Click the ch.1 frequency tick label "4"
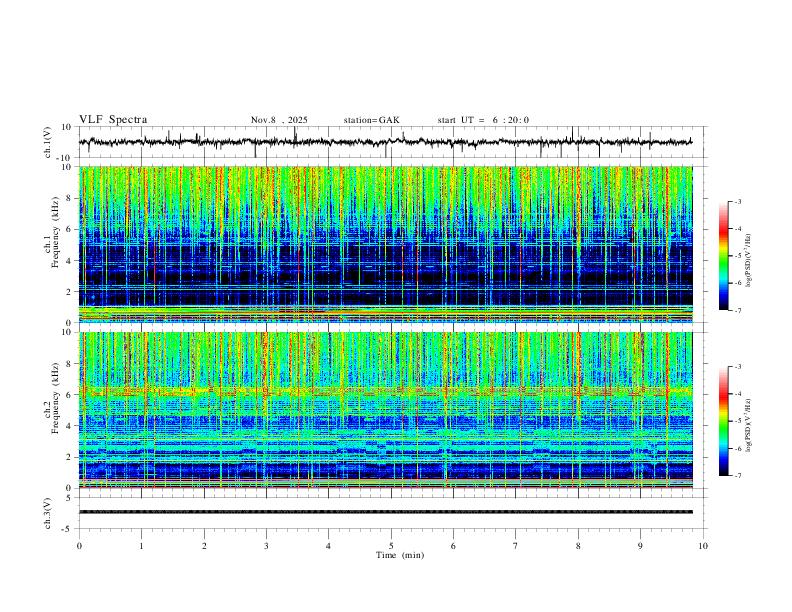Image resolution: width=792 pixels, height=612 pixels. point(70,261)
